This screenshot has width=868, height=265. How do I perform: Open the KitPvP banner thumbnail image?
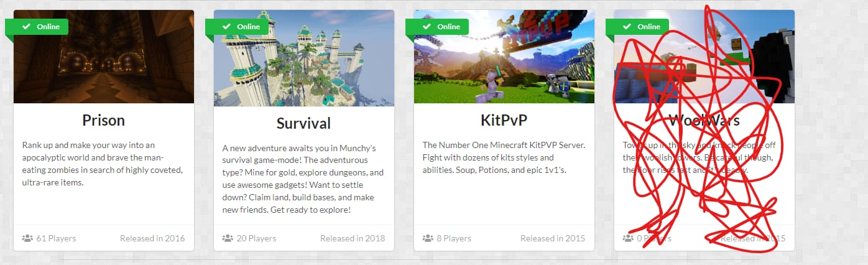[x=504, y=57]
